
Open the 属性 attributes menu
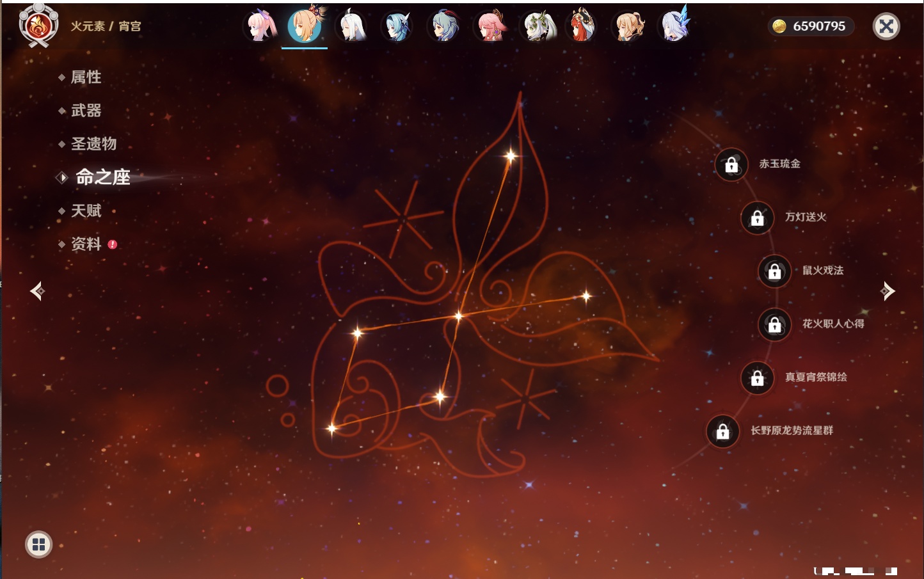[x=86, y=77]
